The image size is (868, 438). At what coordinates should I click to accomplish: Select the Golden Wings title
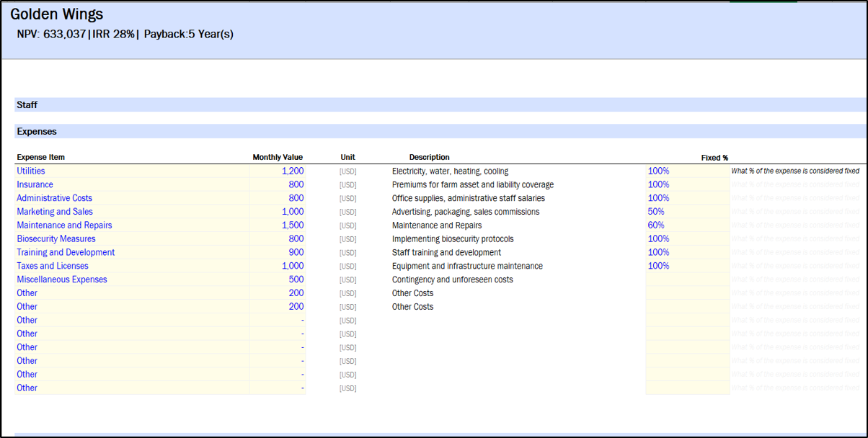coord(56,14)
